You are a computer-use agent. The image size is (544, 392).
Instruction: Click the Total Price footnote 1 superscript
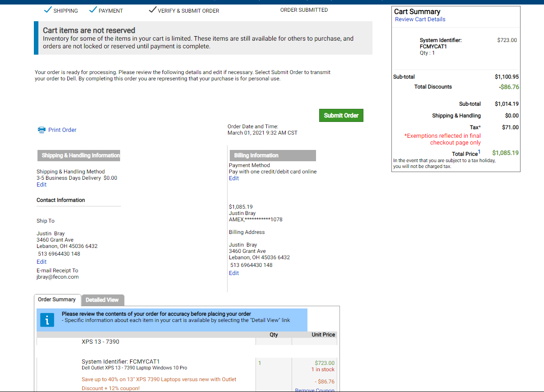(x=479, y=152)
